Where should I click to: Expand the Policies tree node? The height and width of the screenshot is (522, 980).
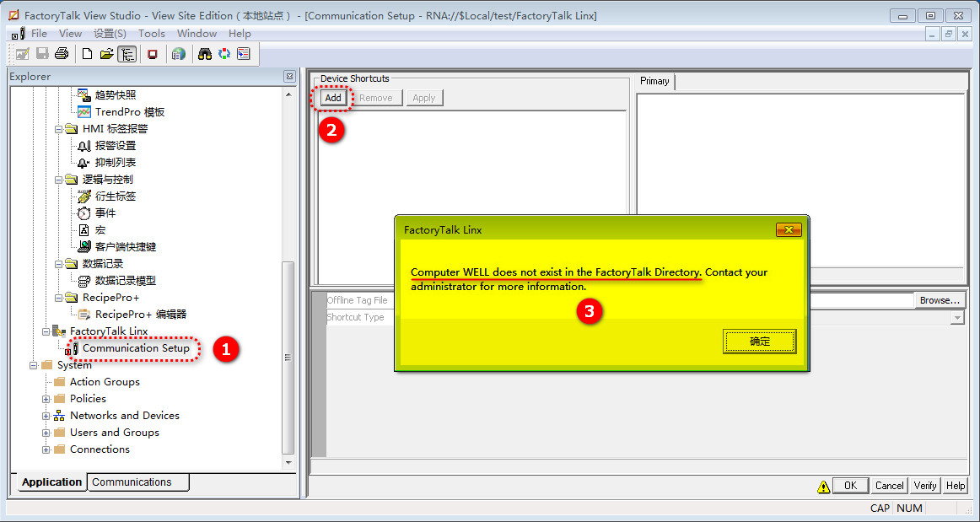point(46,399)
